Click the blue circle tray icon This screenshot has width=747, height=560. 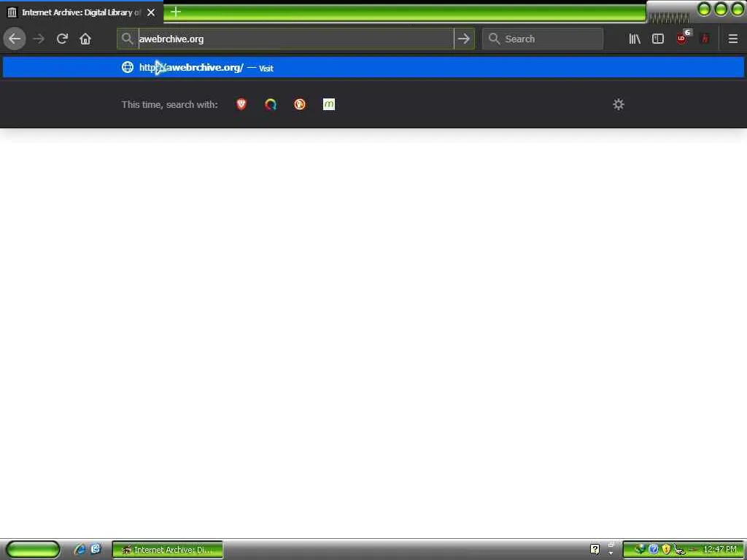654,550
